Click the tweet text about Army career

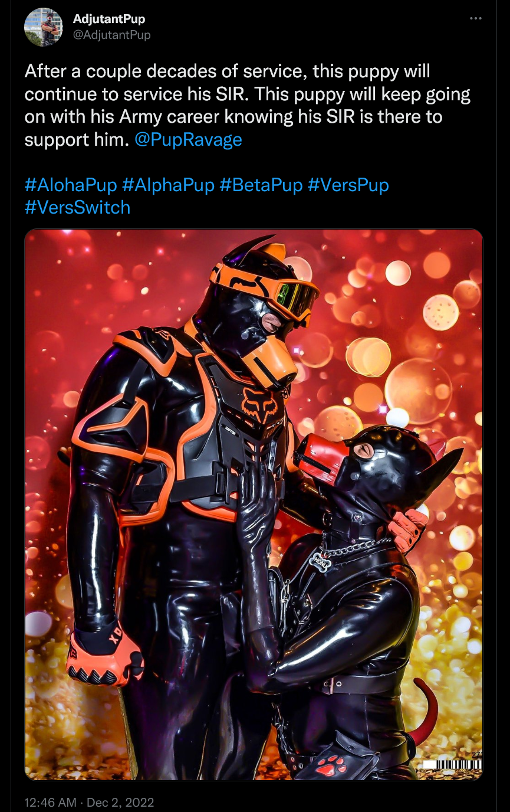click(x=248, y=106)
